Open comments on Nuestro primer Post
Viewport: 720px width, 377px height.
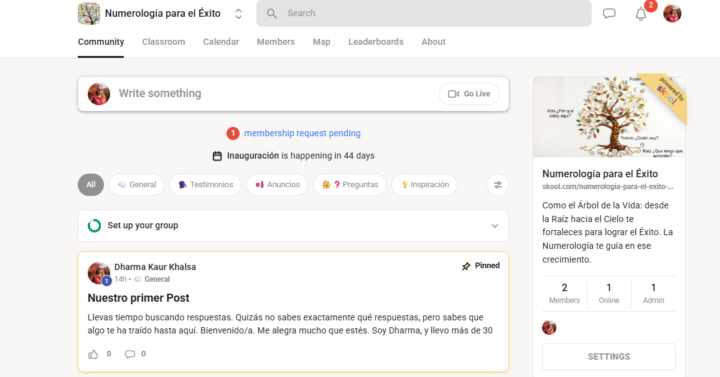(x=130, y=354)
